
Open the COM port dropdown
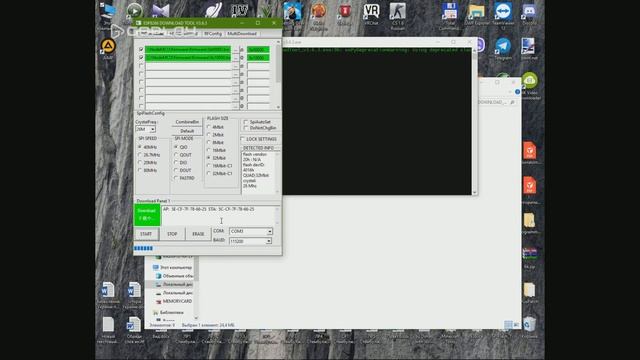pyautogui.click(x=269, y=231)
